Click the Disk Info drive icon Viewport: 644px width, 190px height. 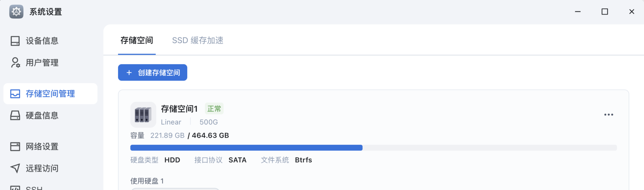[x=15, y=116]
